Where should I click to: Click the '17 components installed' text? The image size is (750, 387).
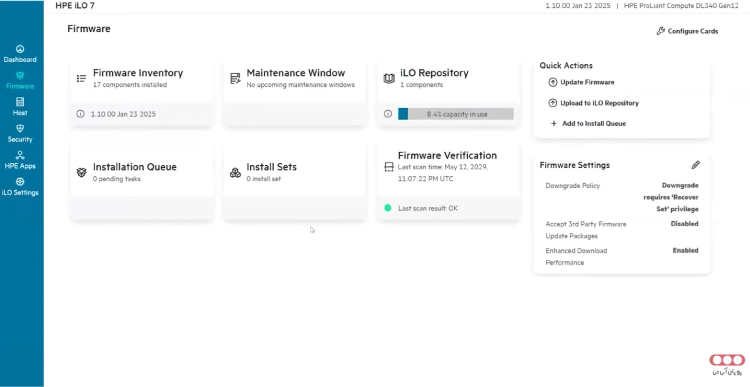click(x=130, y=85)
